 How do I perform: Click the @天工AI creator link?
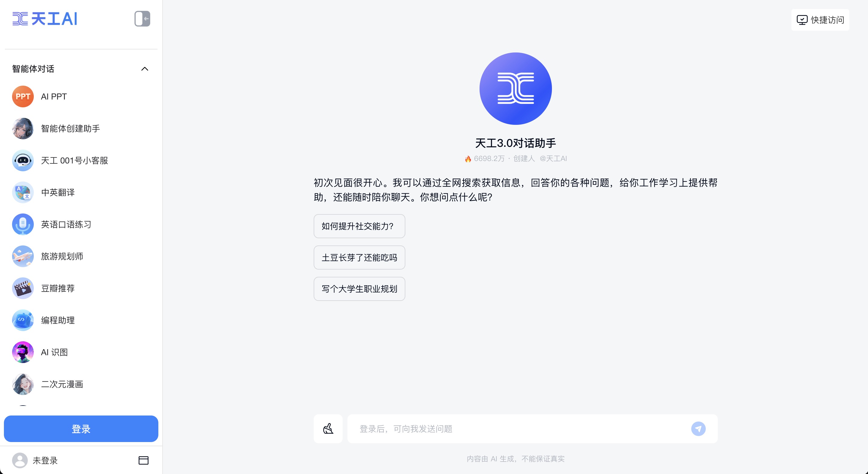[553, 158]
